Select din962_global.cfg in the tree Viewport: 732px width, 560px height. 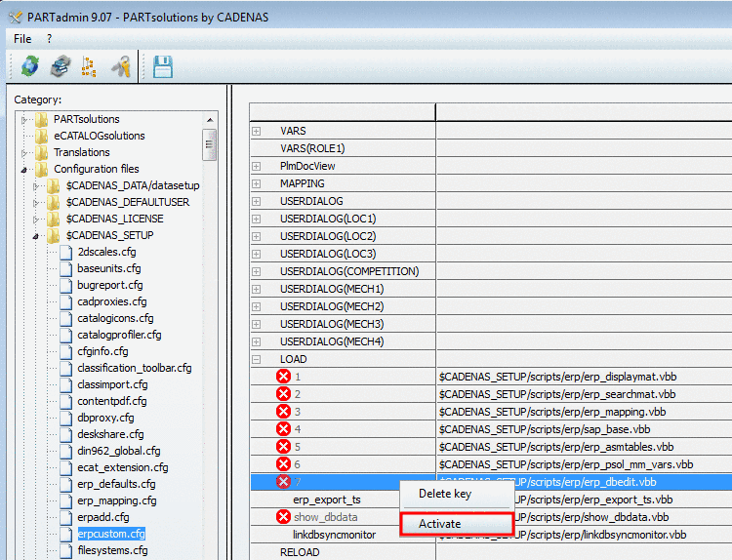click(119, 451)
